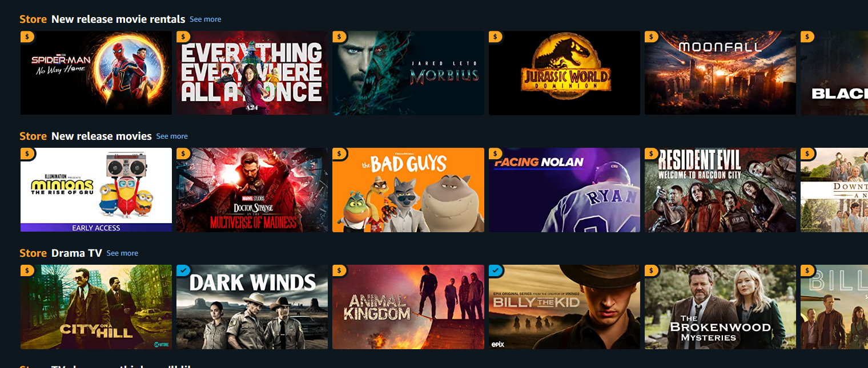Click the dollar badge on Animal Kingdom
The width and height of the screenshot is (868, 368).
(x=339, y=270)
